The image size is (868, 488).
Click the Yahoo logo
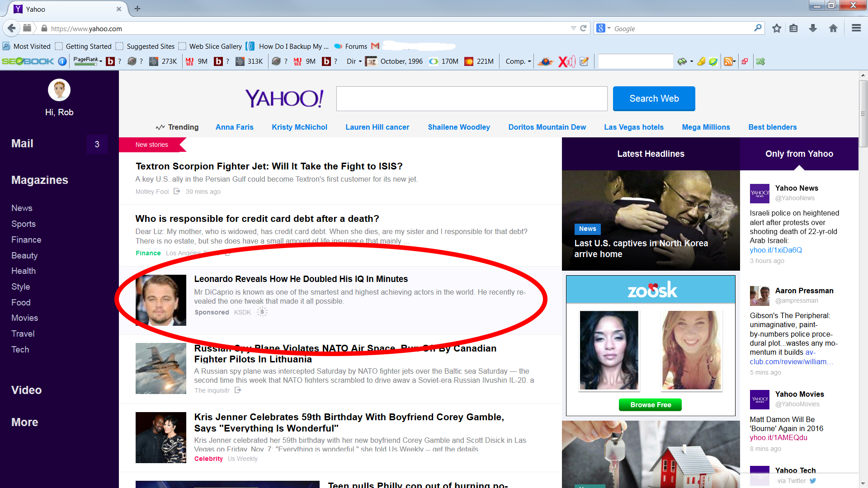point(284,98)
